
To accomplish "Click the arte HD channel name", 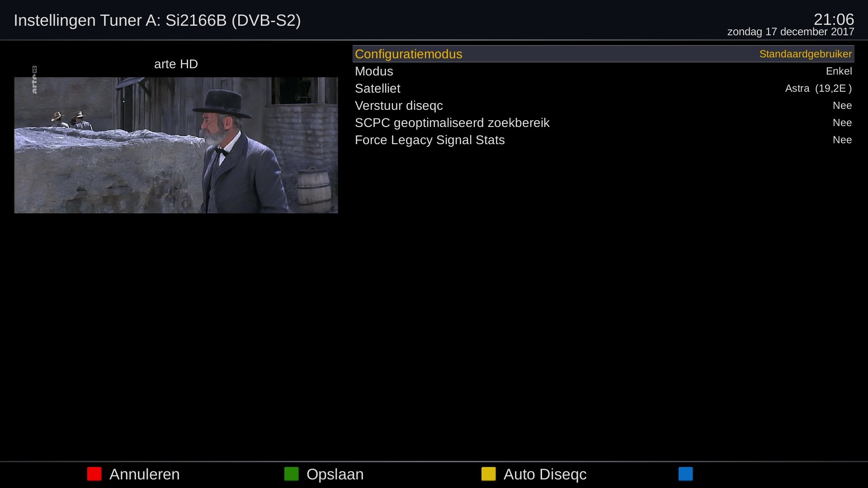I will pos(176,64).
